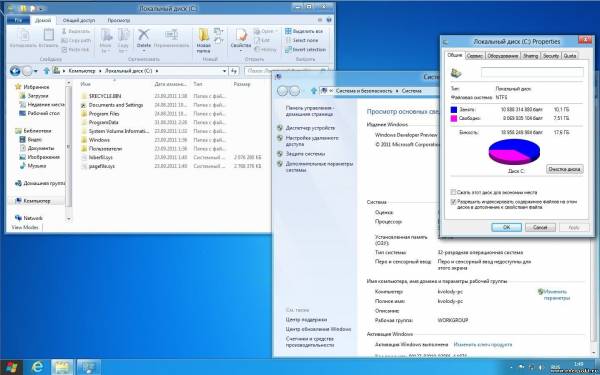Click the Delete icon in the Explorer ribbon
The image size is (600, 375).
[143, 34]
